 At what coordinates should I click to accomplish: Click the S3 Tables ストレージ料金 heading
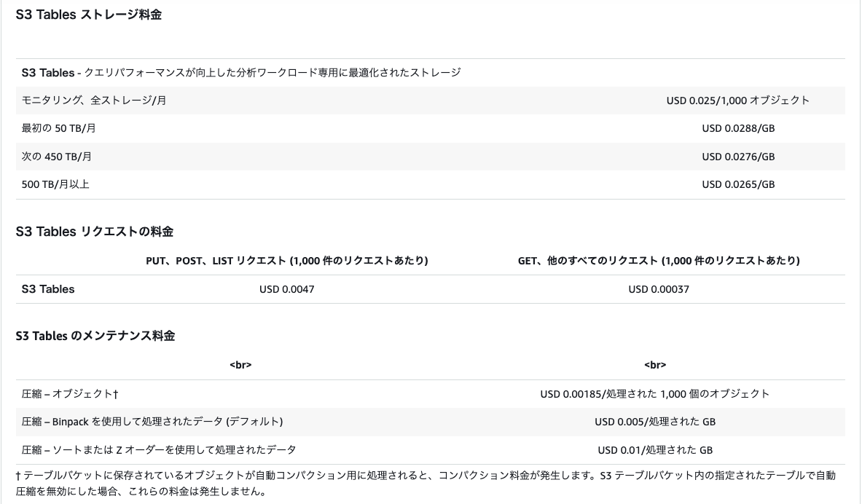(88, 15)
